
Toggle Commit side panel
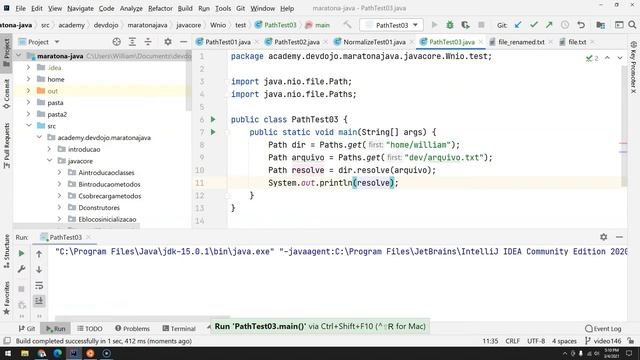[x=7, y=94]
